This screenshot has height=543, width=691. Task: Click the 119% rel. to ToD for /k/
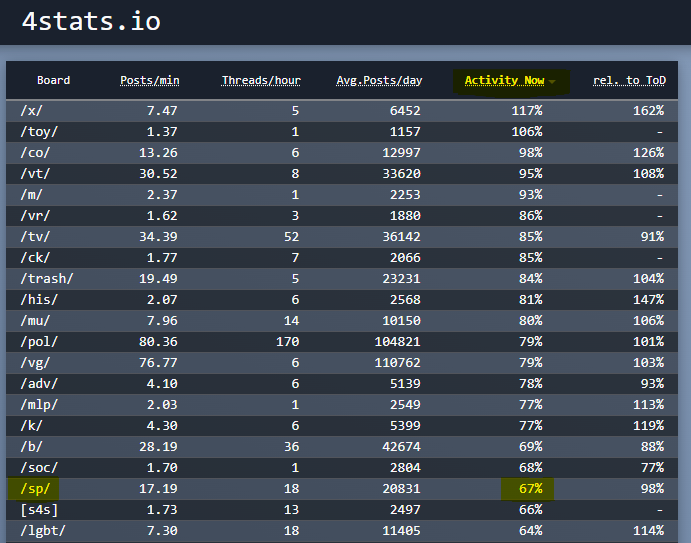point(648,426)
